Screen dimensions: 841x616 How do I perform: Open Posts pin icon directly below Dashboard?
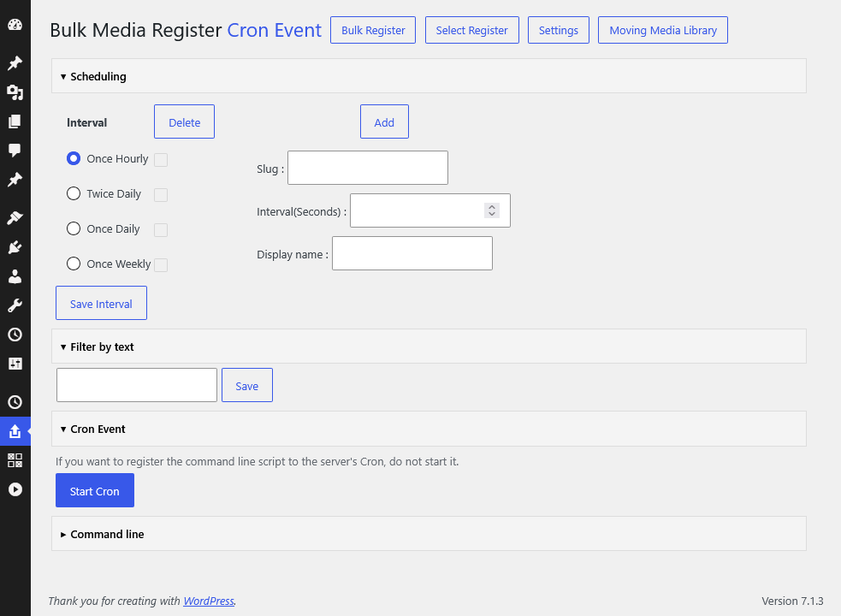(x=15, y=63)
